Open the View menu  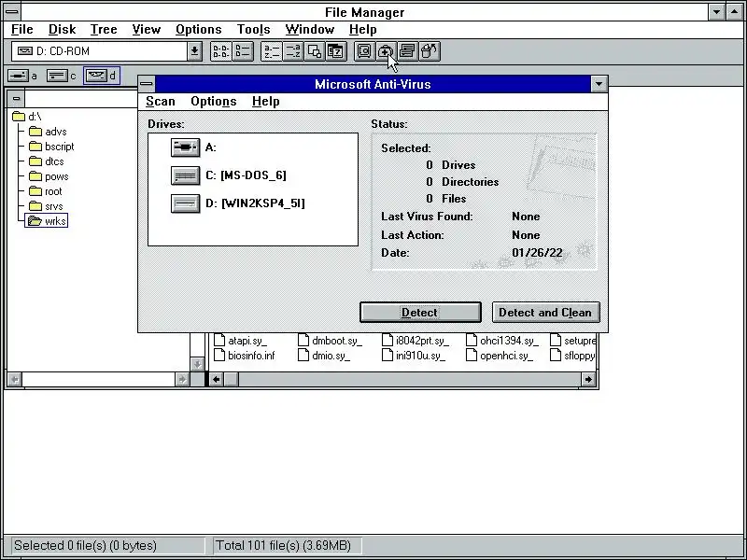(x=146, y=30)
